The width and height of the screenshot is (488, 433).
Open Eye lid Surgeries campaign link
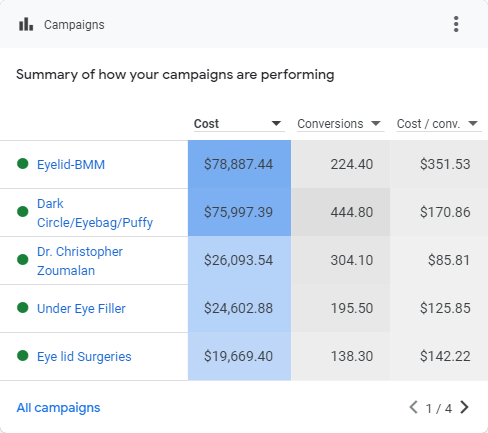[84, 357]
